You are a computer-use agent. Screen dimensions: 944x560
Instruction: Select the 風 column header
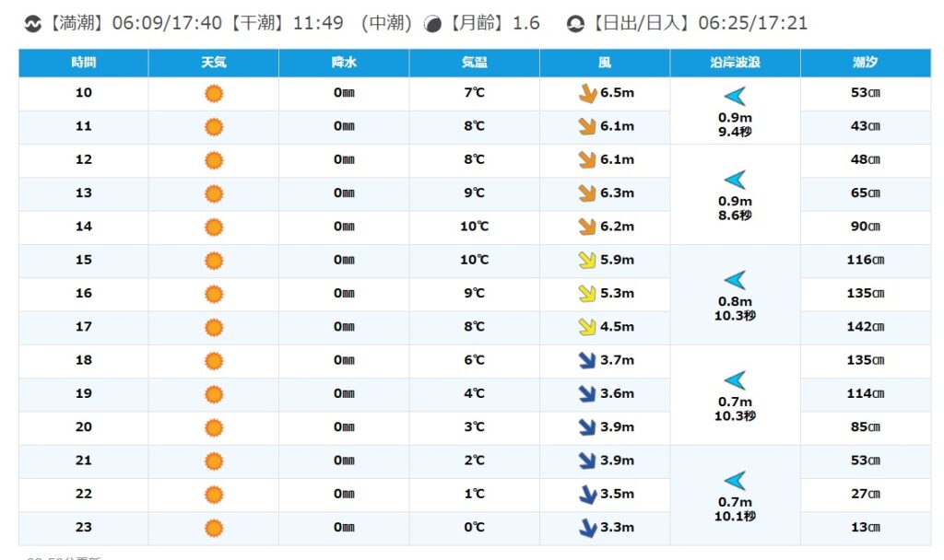(605, 64)
